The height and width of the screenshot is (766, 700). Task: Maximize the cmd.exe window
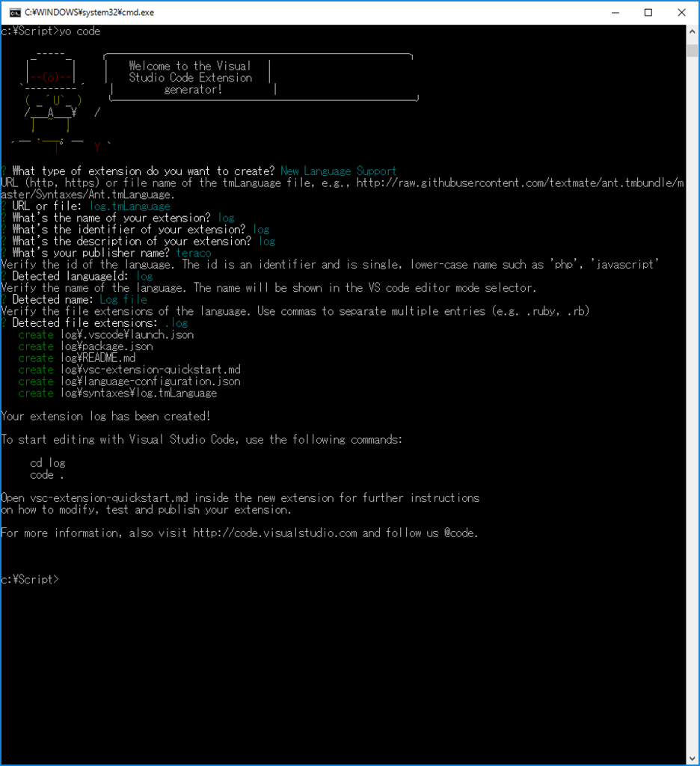tap(648, 12)
